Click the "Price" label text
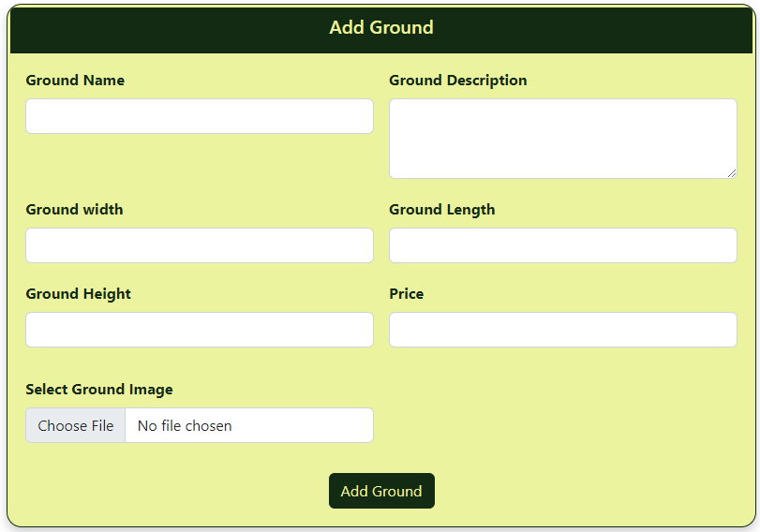760x532 pixels. (406, 293)
